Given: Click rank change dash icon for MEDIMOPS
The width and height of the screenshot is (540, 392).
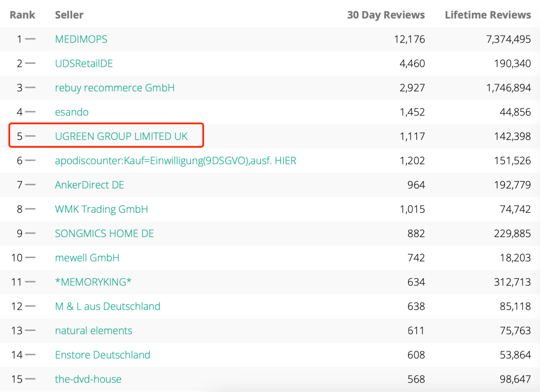Looking at the screenshot, I should (30, 39).
